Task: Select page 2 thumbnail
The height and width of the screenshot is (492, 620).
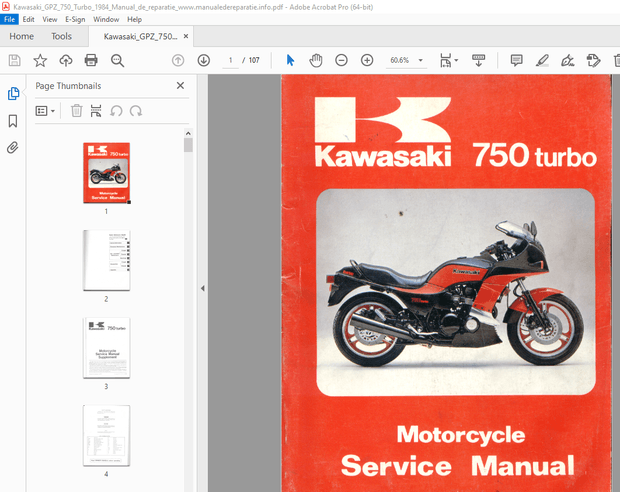Action: point(106,260)
